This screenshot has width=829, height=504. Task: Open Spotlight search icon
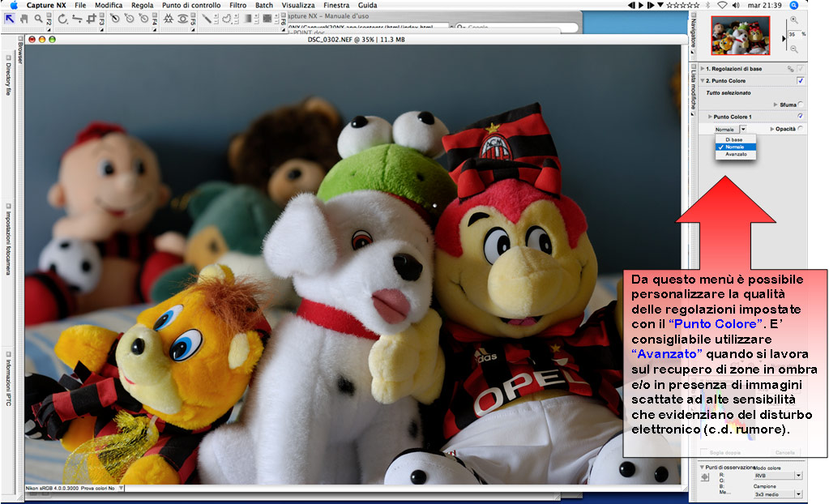point(793,6)
